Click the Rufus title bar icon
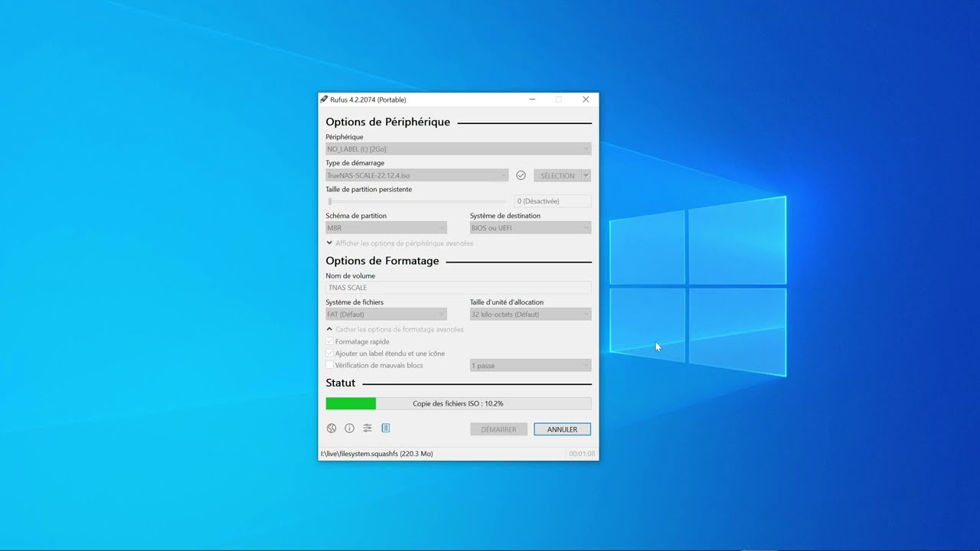 point(324,99)
